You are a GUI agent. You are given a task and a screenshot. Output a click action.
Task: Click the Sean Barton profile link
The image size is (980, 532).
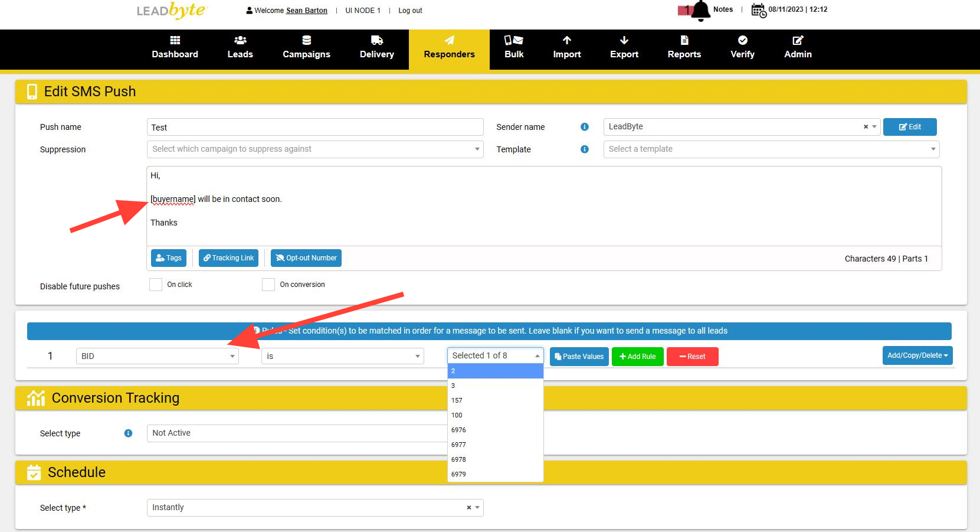(307, 11)
